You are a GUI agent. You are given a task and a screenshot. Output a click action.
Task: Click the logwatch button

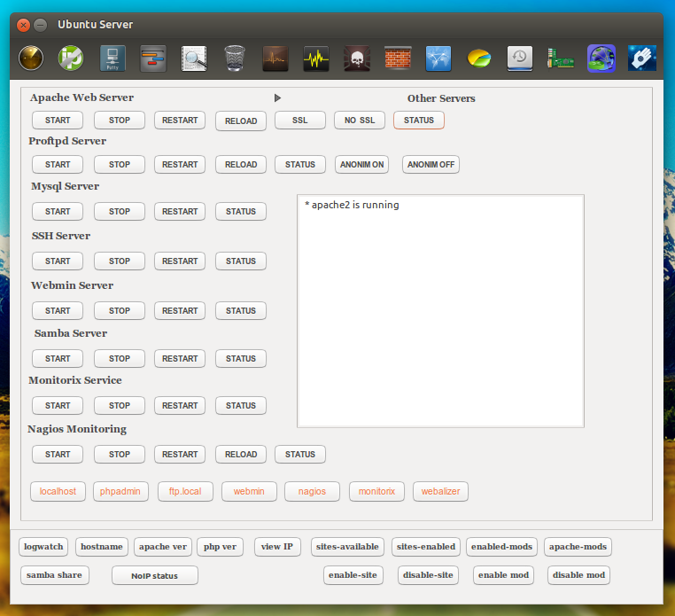point(43,547)
